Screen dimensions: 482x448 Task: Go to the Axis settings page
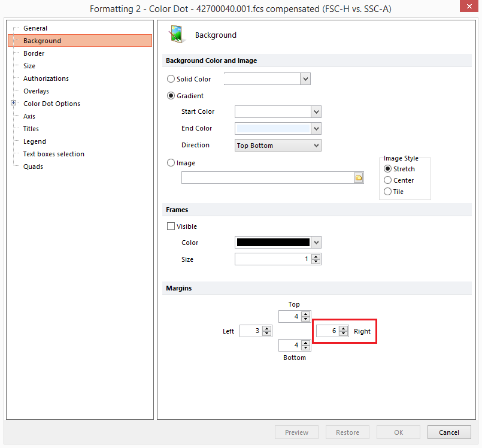pyautogui.click(x=29, y=116)
